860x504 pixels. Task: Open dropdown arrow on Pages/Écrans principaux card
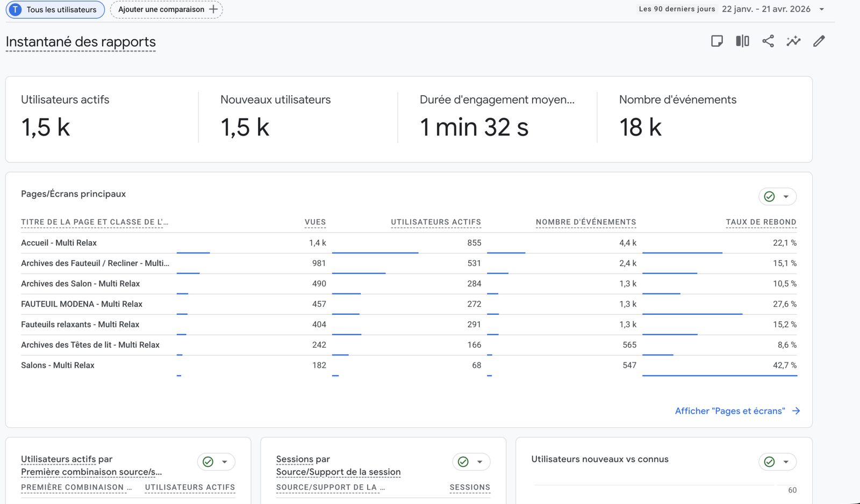(x=786, y=197)
